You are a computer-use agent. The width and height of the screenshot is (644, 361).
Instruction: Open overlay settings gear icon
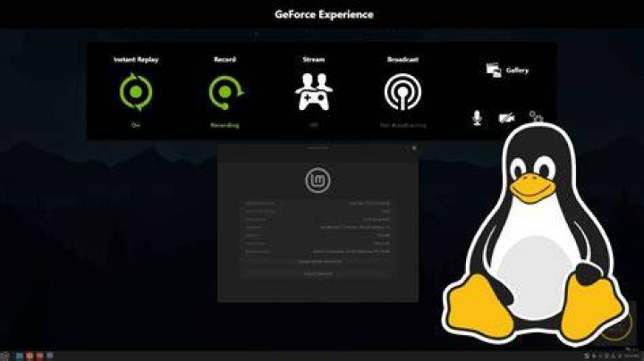[x=536, y=116]
